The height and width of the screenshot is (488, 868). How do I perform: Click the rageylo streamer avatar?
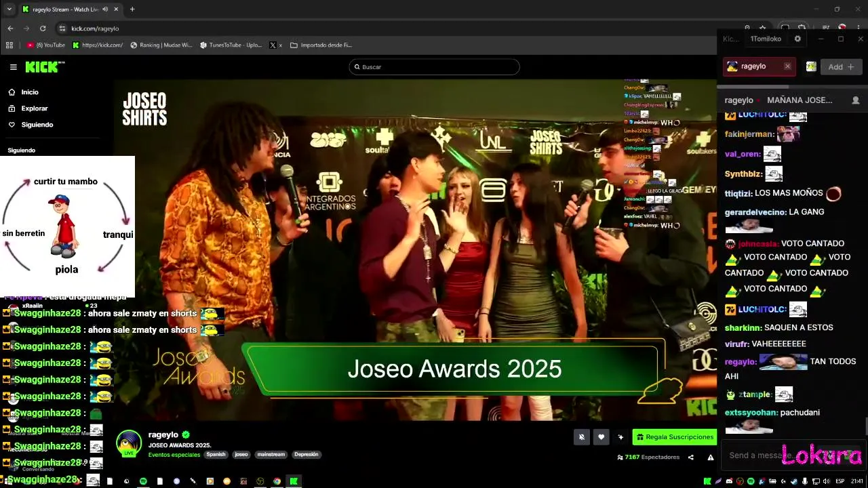coord(128,443)
